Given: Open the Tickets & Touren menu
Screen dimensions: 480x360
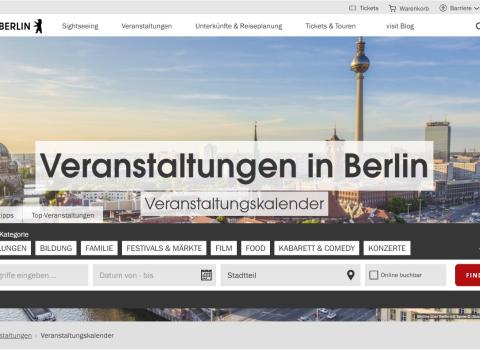Looking at the screenshot, I should 331,26.
